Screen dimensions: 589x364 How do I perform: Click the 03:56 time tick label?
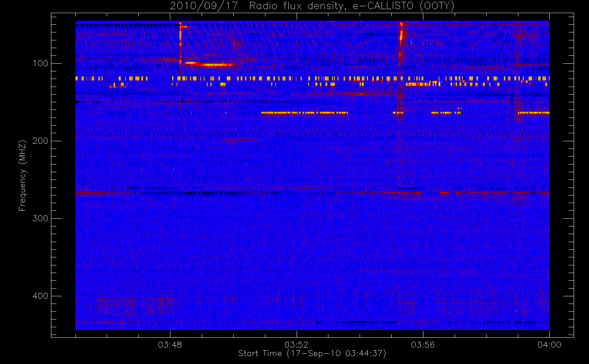423,345
